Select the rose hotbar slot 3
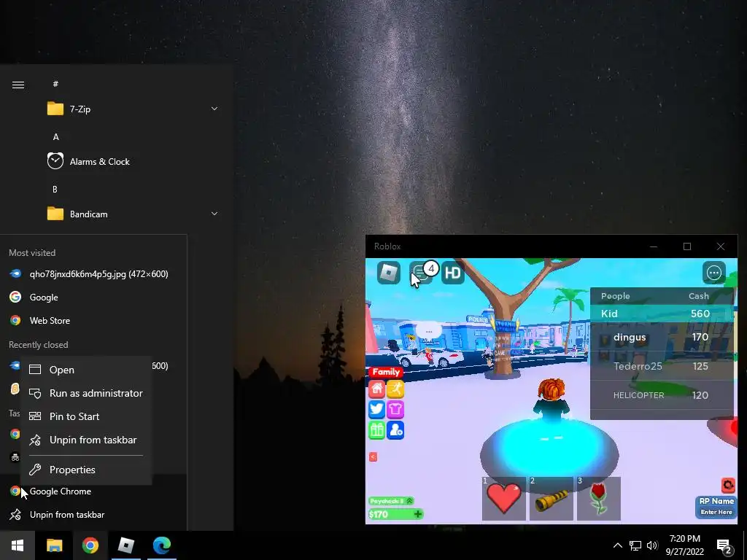The image size is (747, 560). click(x=599, y=499)
